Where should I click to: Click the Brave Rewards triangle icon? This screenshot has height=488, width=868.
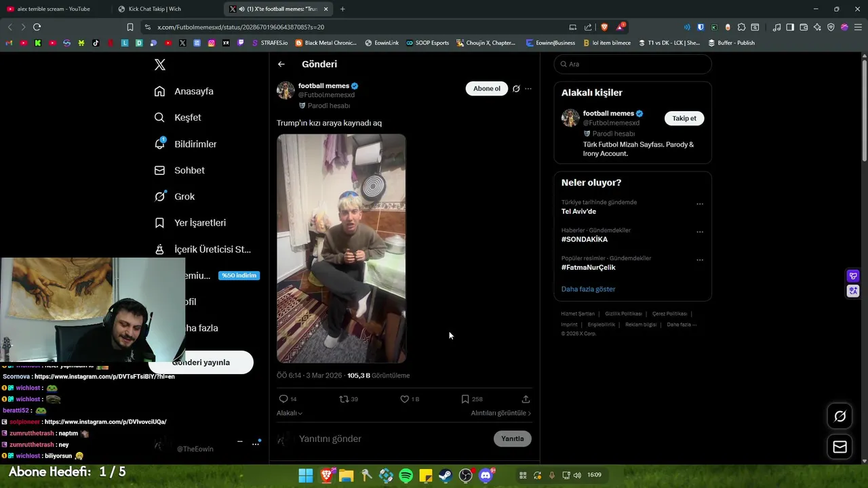click(x=620, y=27)
